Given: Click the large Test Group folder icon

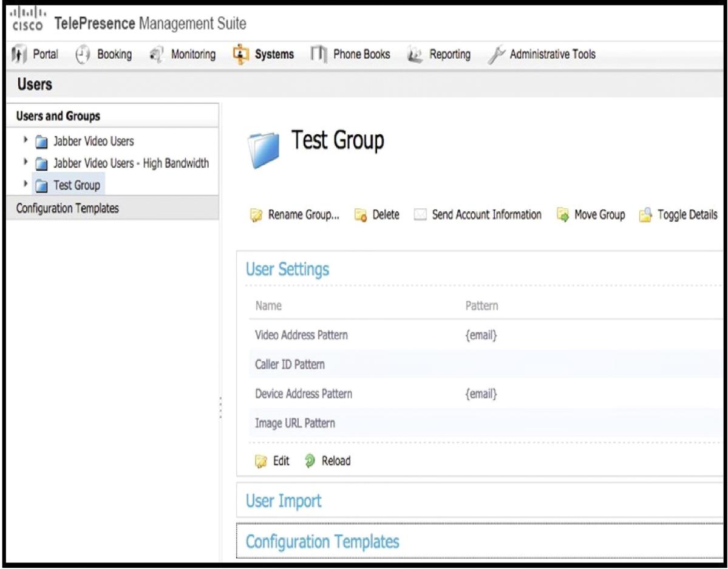Looking at the screenshot, I should coord(264,149).
